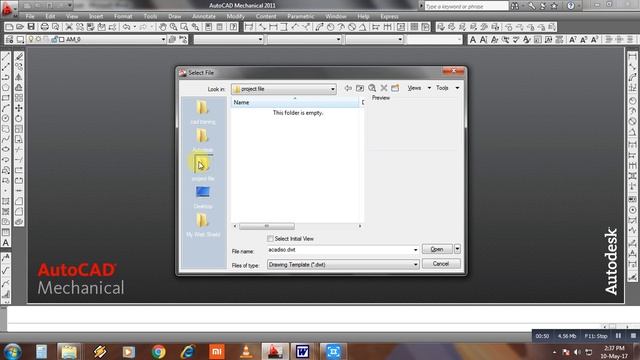Open Google Chrome from taskbar
The image size is (640, 360).
click(x=158, y=351)
